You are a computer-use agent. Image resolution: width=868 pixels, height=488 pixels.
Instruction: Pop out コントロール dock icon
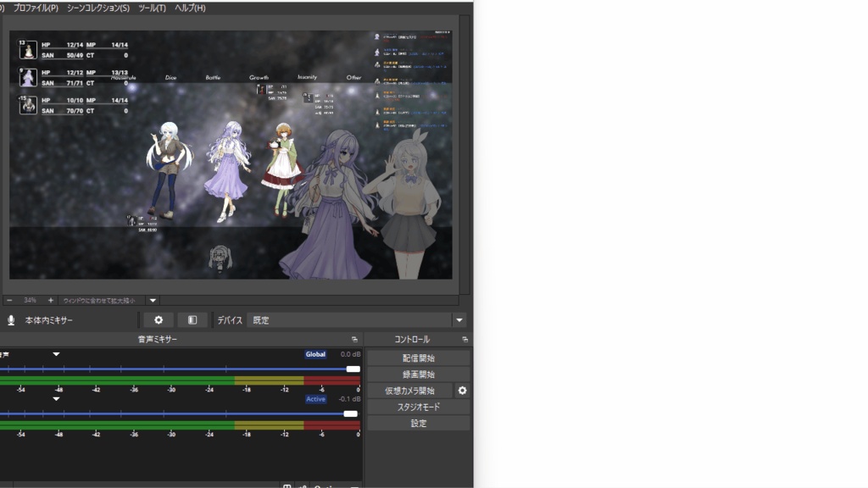(x=465, y=339)
